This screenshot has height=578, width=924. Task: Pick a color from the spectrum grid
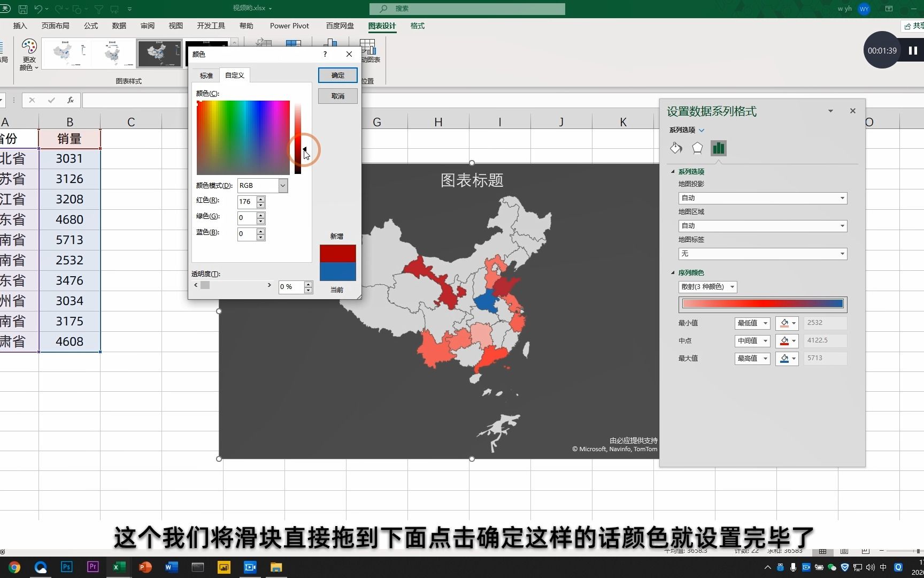tap(242, 137)
